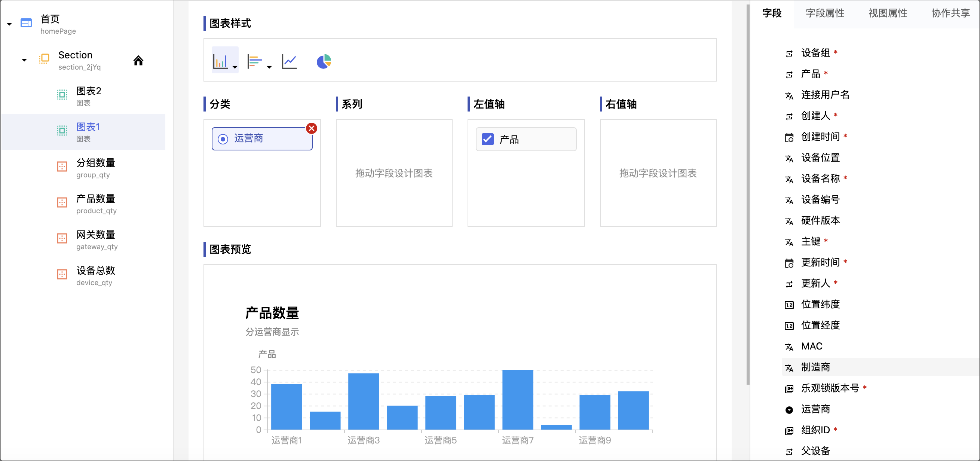Image resolution: width=980 pixels, height=461 pixels.
Task: Switch to the 字段属性 tab
Action: pyautogui.click(x=825, y=13)
